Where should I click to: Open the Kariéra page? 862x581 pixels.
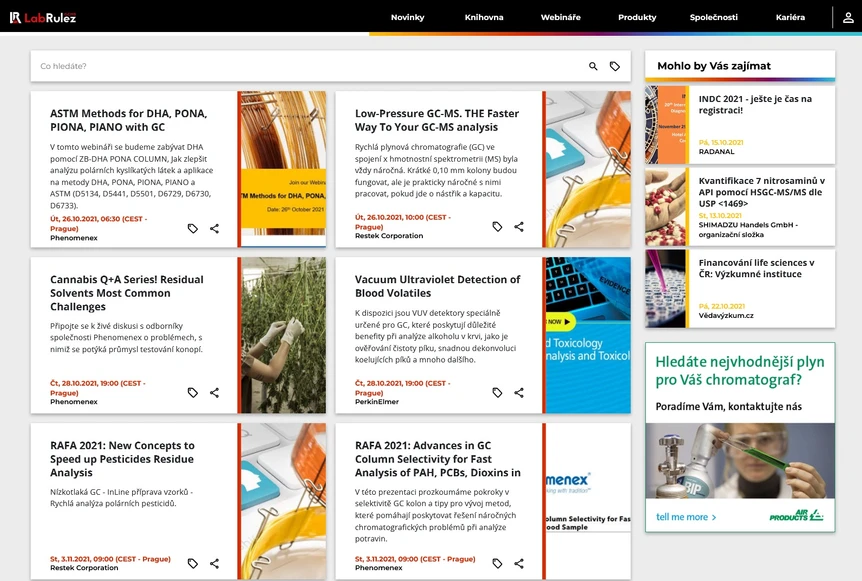tap(790, 17)
